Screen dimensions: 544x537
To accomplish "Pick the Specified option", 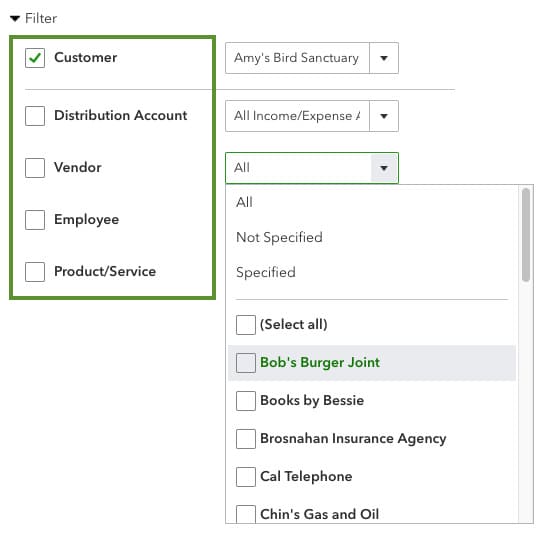I will click(x=266, y=272).
